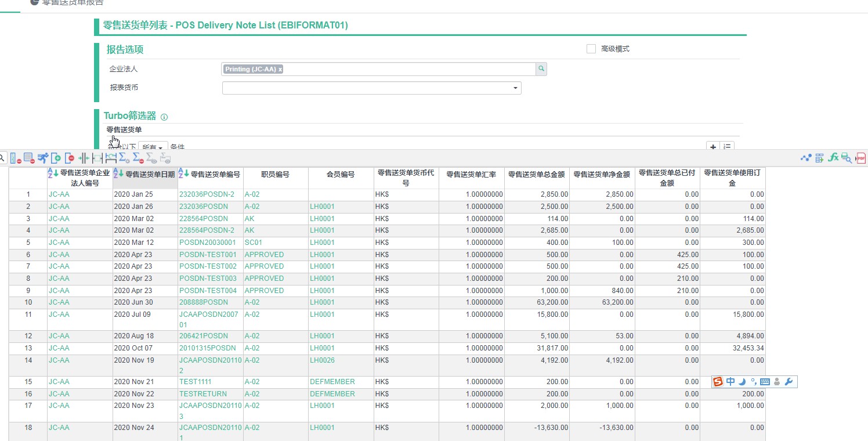Sort by 零售送货单日期 column icon

[x=118, y=173]
